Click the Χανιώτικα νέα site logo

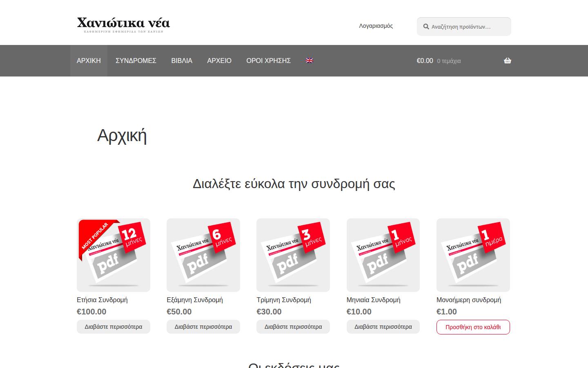[123, 25]
